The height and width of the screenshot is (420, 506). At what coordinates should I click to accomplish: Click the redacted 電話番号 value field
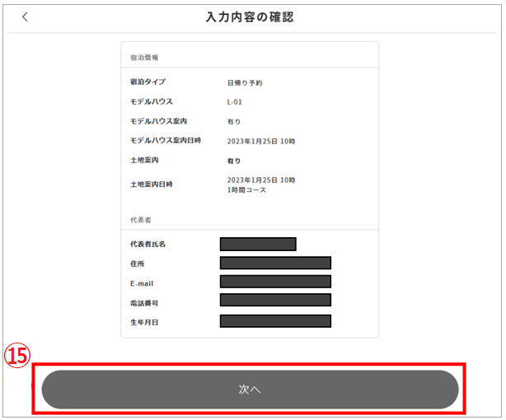point(275,300)
